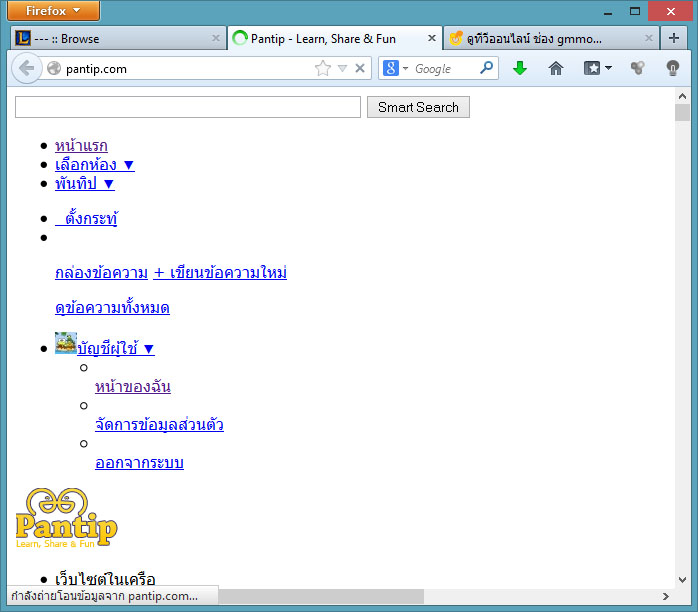Click the grey three-circles toolbar icon
The width and height of the screenshot is (698, 612).
point(637,68)
